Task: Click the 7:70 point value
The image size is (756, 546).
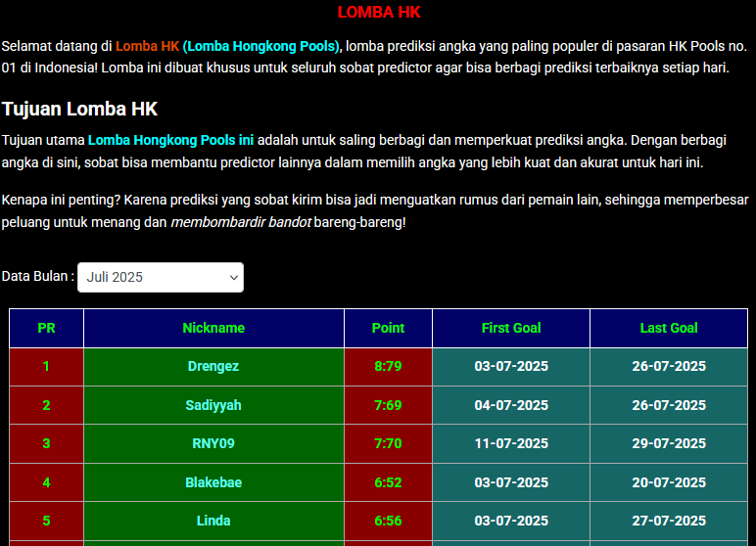Action: click(388, 443)
